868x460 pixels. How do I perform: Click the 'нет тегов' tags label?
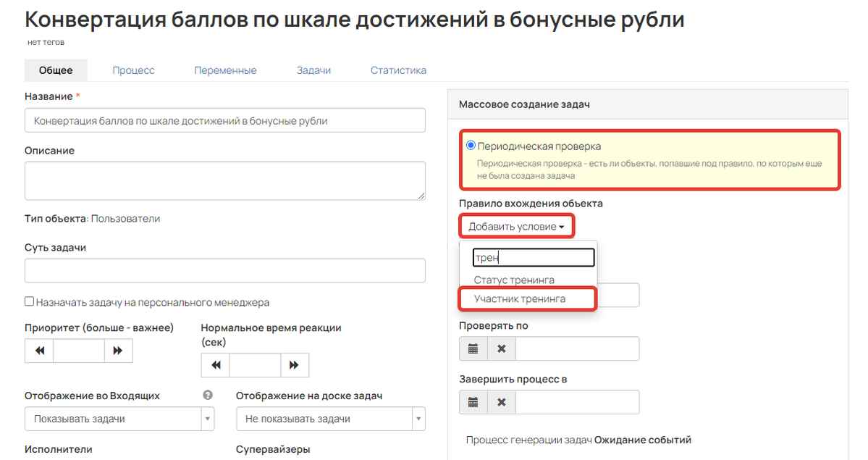pyautogui.click(x=46, y=42)
